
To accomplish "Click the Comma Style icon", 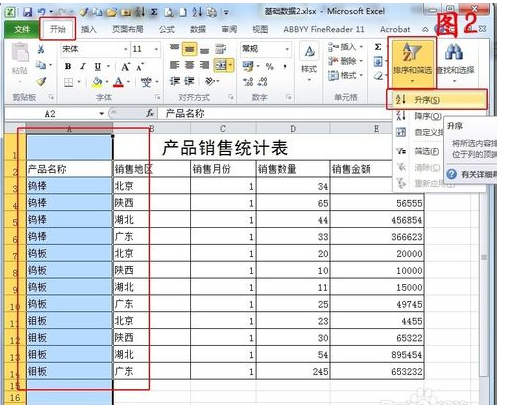I will click(x=285, y=66).
